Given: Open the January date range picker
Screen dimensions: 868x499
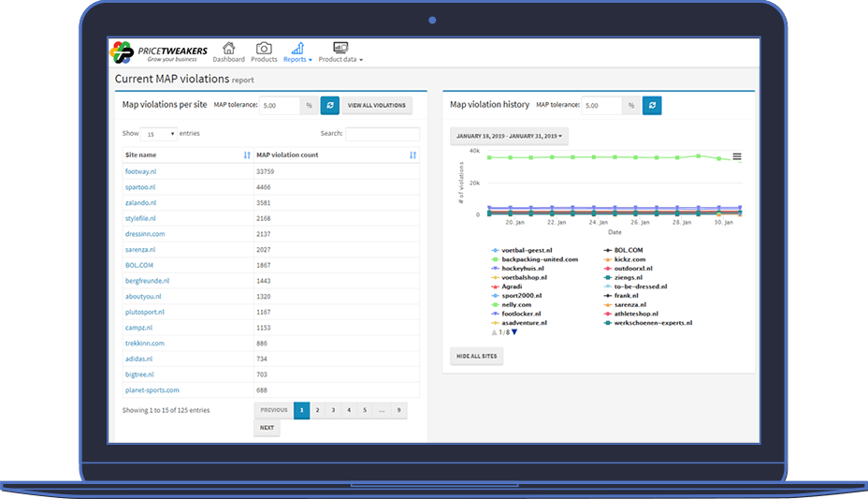Looking at the screenshot, I should pos(509,137).
